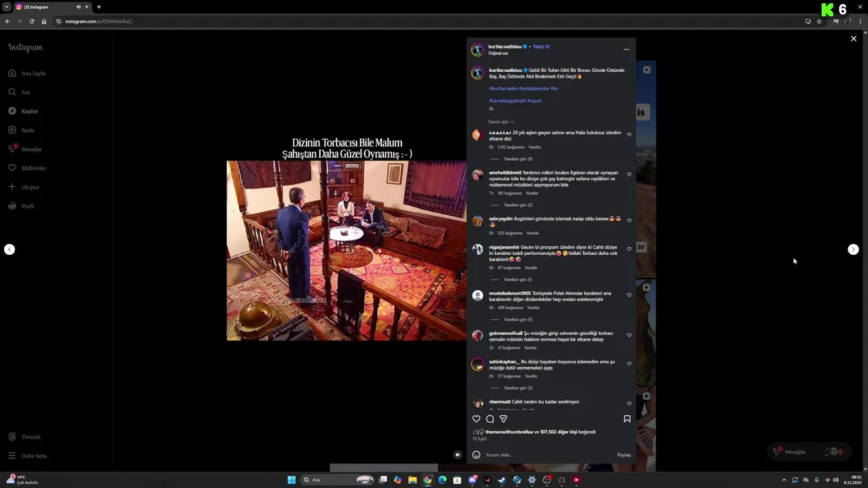Go to Keşfet explore page
Image resolution: width=868 pixels, height=488 pixels.
tap(23, 111)
